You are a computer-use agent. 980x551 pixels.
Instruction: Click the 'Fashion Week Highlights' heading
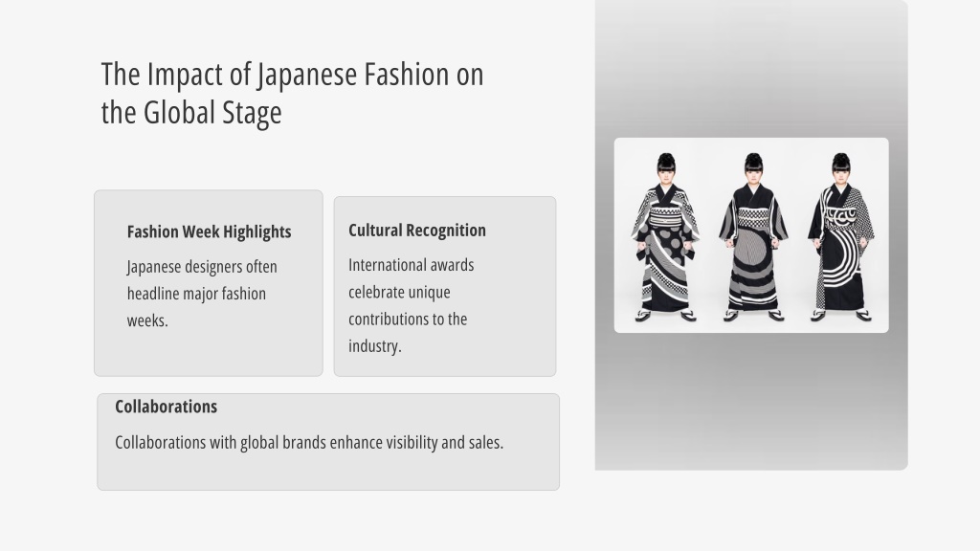pyautogui.click(x=209, y=231)
